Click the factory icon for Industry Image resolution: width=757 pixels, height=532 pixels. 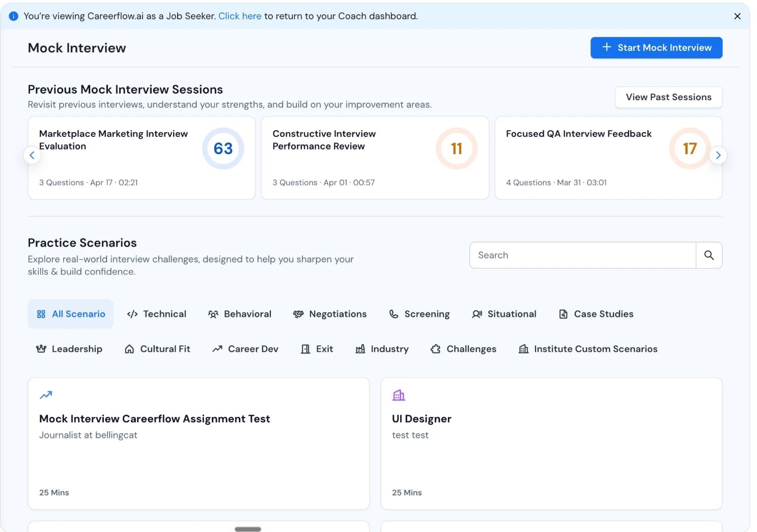pos(360,349)
